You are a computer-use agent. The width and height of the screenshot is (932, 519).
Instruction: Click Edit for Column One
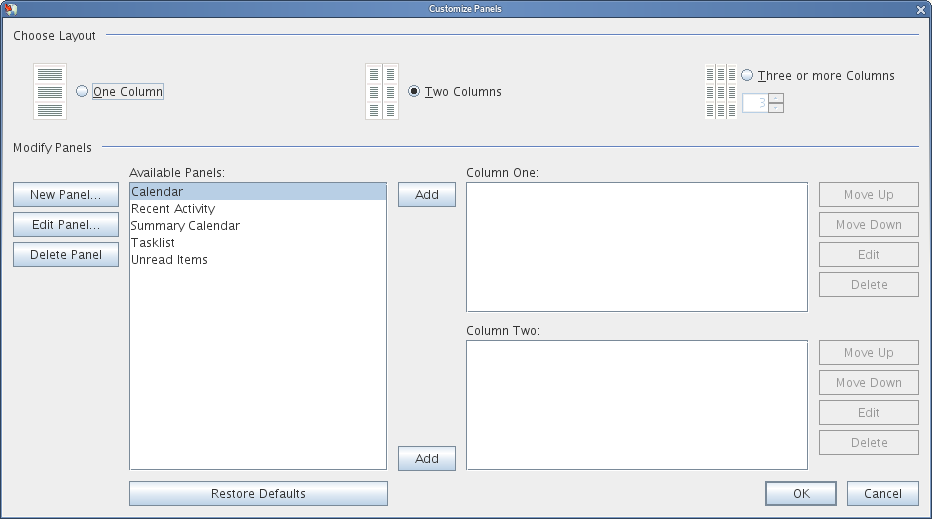(x=868, y=254)
